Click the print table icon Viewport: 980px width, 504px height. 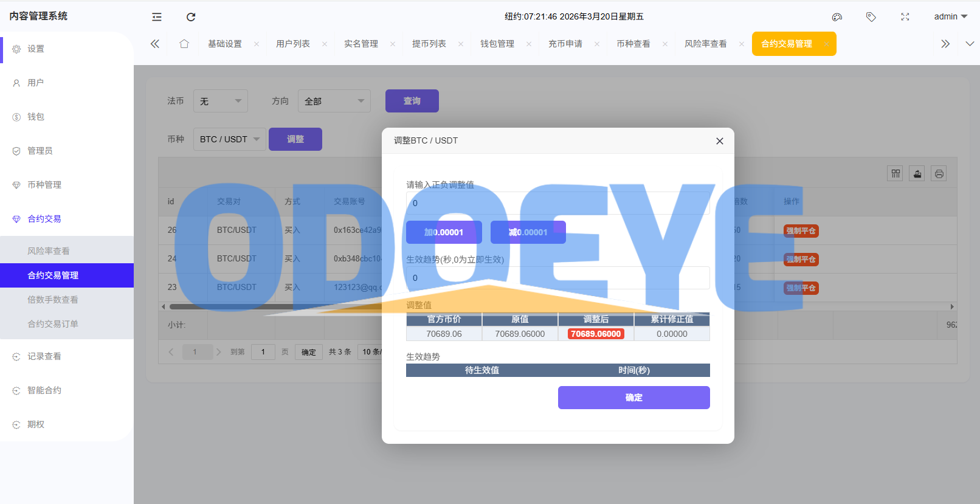(939, 174)
